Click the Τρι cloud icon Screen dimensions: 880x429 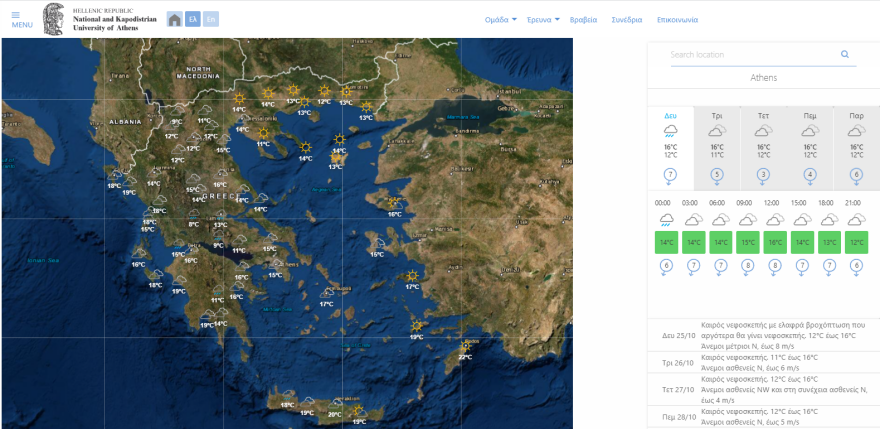[x=717, y=131]
